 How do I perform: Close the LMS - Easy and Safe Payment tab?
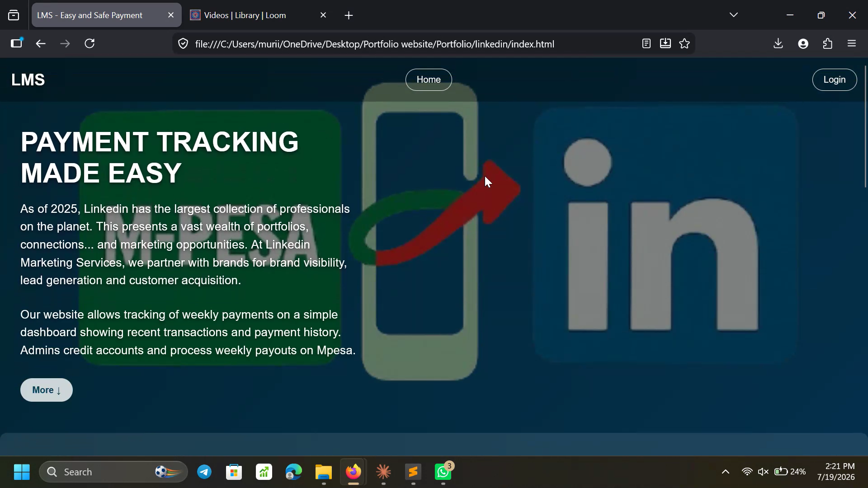pyautogui.click(x=171, y=15)
